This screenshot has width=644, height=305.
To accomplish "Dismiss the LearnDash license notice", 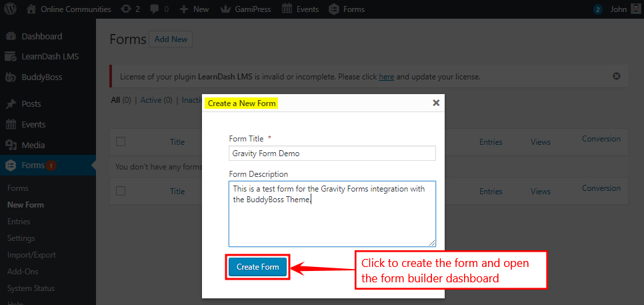I will tap(616, 77).
